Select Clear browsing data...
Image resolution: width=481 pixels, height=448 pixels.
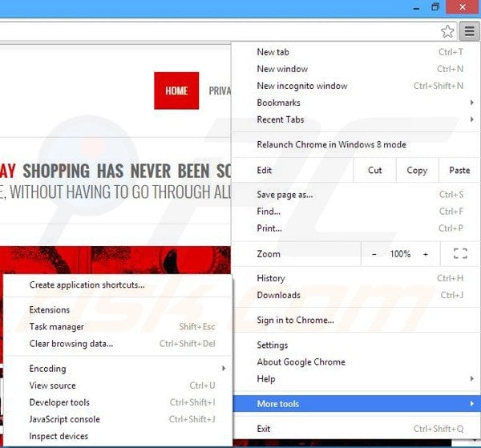pos(118,344)
